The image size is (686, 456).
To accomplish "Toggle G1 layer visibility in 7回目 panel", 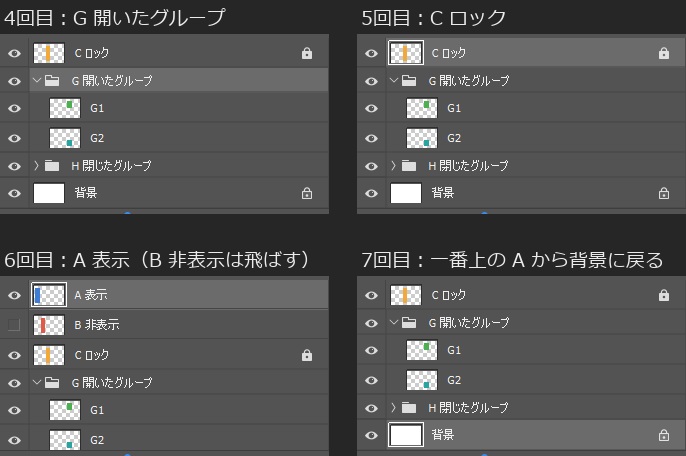I will [371, 351].
